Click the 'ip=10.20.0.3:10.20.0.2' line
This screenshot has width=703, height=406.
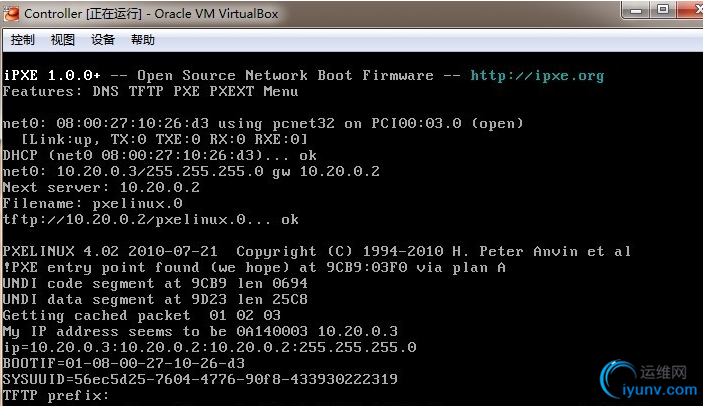click(x=209, y=347)
